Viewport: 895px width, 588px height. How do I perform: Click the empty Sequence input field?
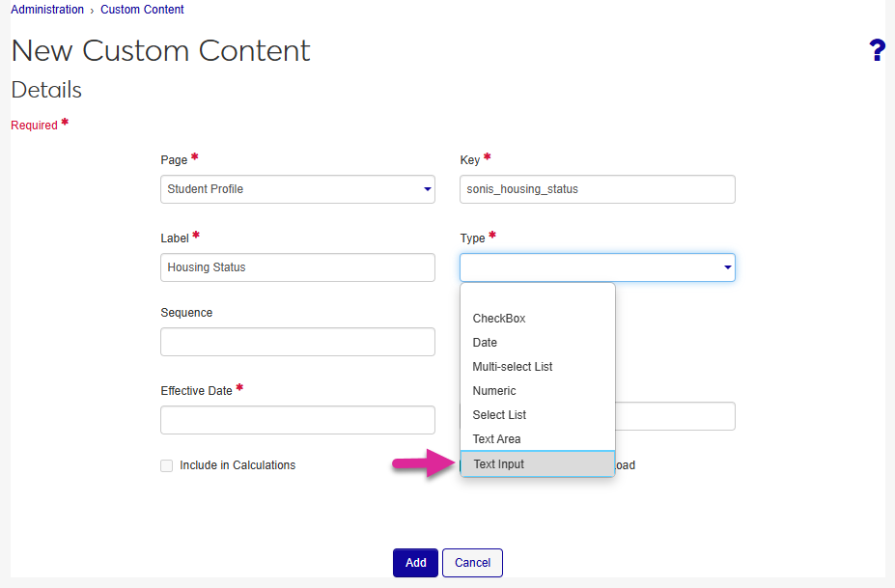pyautogui.click(x=297, y=342)
